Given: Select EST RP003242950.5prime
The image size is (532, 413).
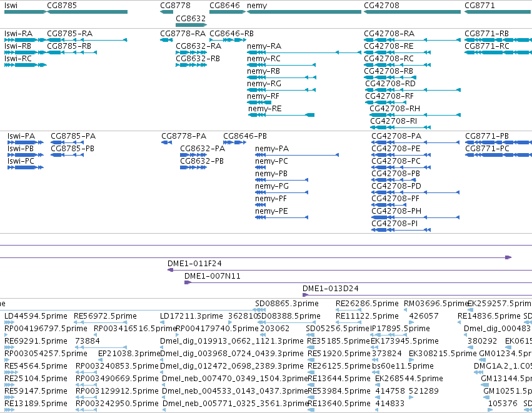Looking at the screenshot, I should pos(86,410).
